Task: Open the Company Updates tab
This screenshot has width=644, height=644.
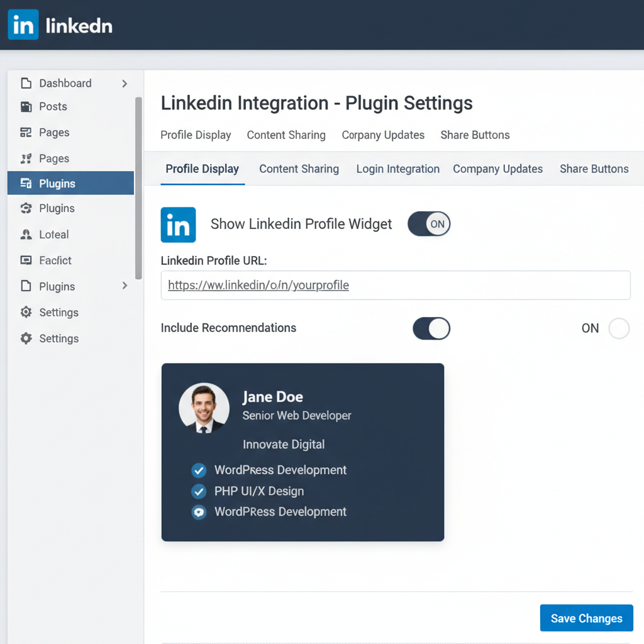Action: [498, 169]
